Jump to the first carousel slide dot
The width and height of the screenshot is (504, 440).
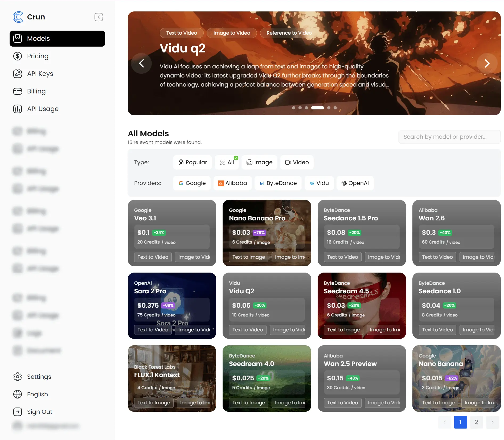[x=294, y=108]
